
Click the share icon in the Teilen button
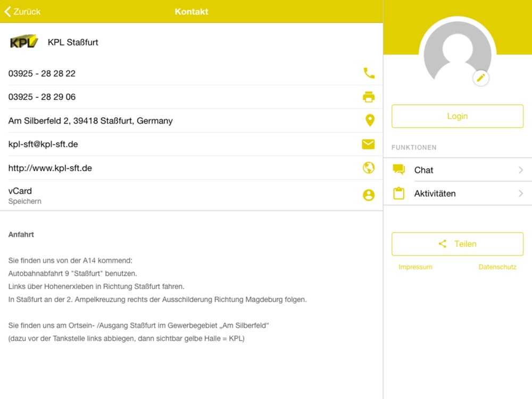click(x=443, y=244)
